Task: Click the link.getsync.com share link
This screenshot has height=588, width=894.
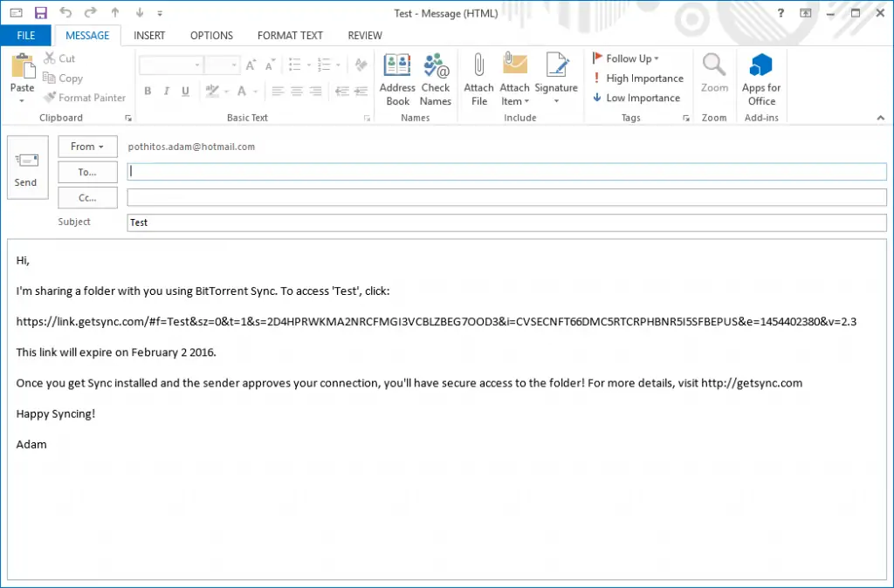Action: tap(437, 321)
